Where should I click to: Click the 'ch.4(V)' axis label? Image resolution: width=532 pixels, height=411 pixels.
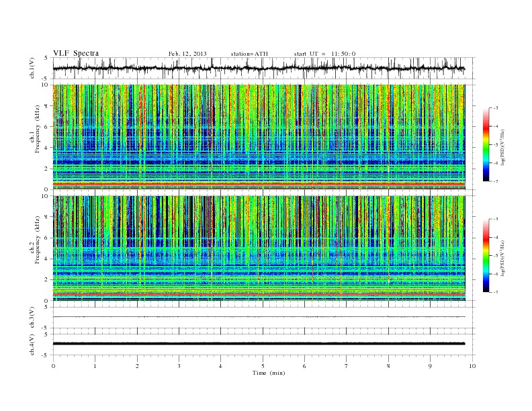32,345
